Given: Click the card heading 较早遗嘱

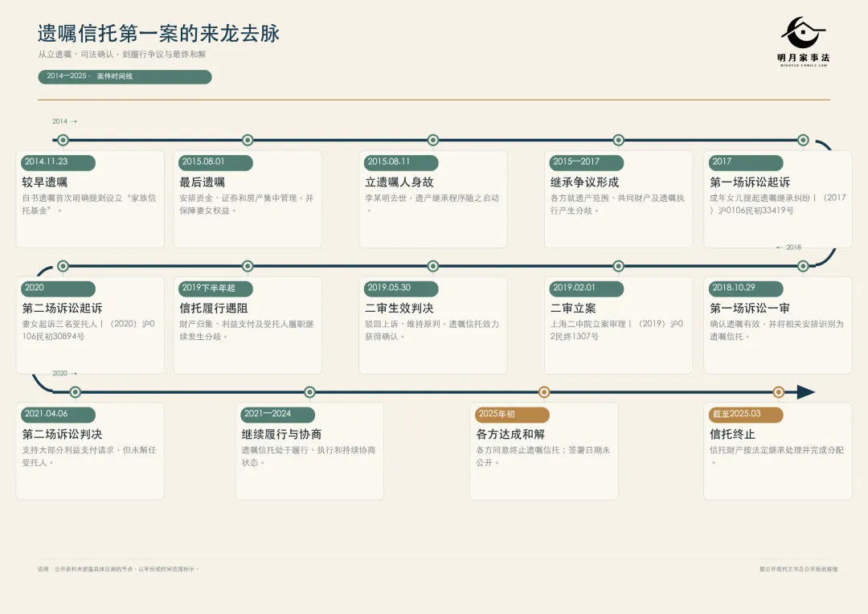Looking at the screenshot, I should coord(45,182).
